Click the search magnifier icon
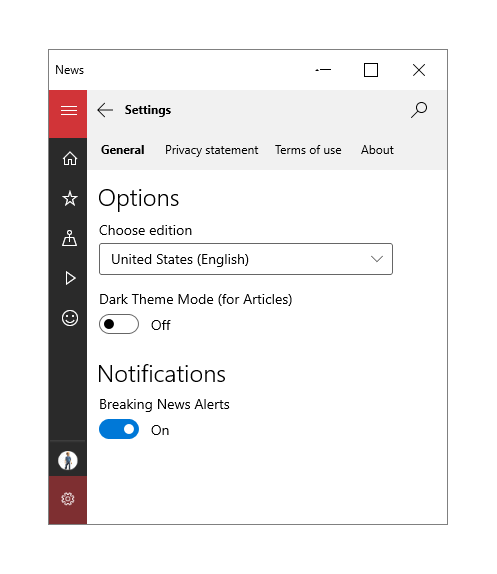Image resolution: width=497 pixels, height=574 pixels. pos(419,110)
